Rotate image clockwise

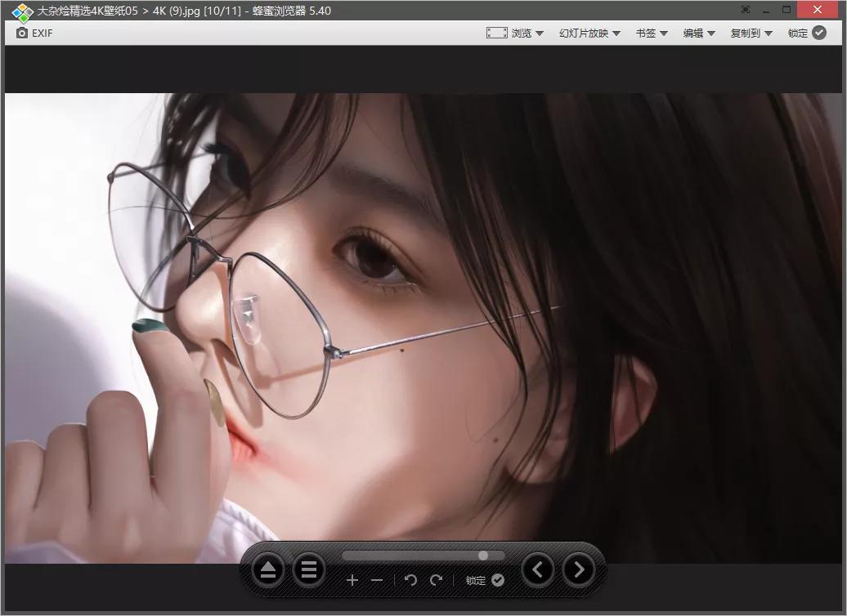(437, 580)
